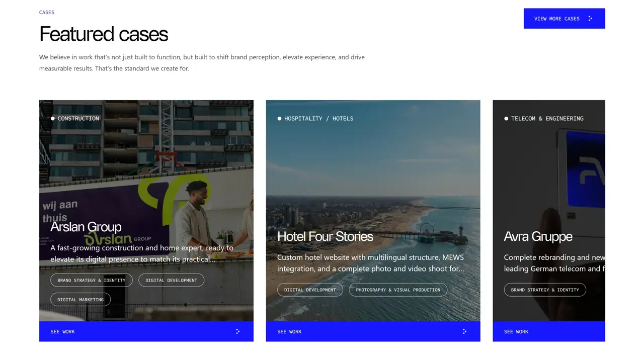
Task: Click the View More Cases button
Action: (564, 19)
